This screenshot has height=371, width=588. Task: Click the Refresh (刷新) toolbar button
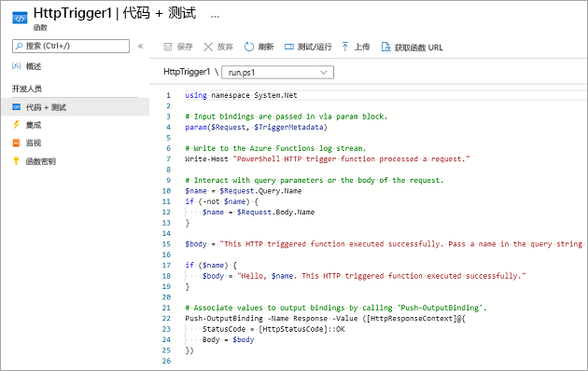click(x=259, y=47)
